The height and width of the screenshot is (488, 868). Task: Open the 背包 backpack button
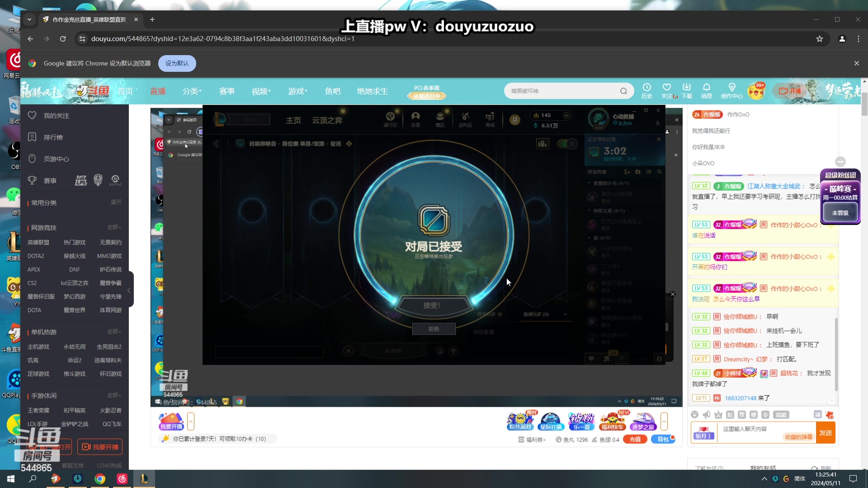pos(663,439)
